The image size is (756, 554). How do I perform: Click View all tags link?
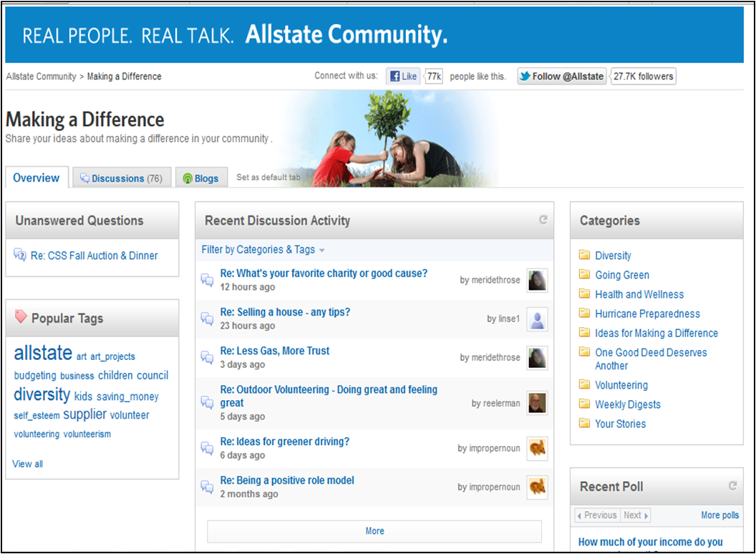pyautogui.click(x=27, y=464)
